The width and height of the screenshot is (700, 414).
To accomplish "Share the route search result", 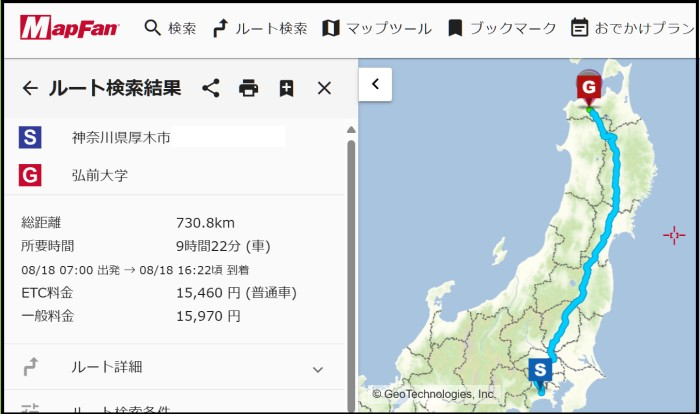I will (211, 88).
